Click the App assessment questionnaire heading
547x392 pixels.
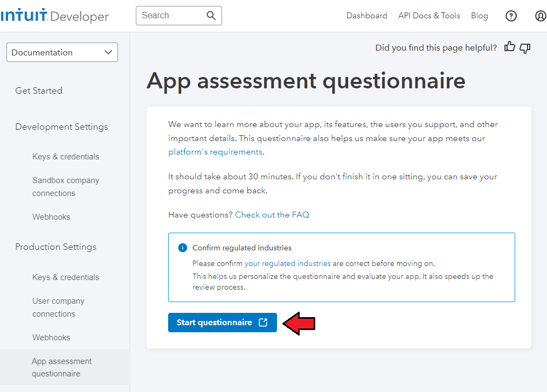click(306, 81)
